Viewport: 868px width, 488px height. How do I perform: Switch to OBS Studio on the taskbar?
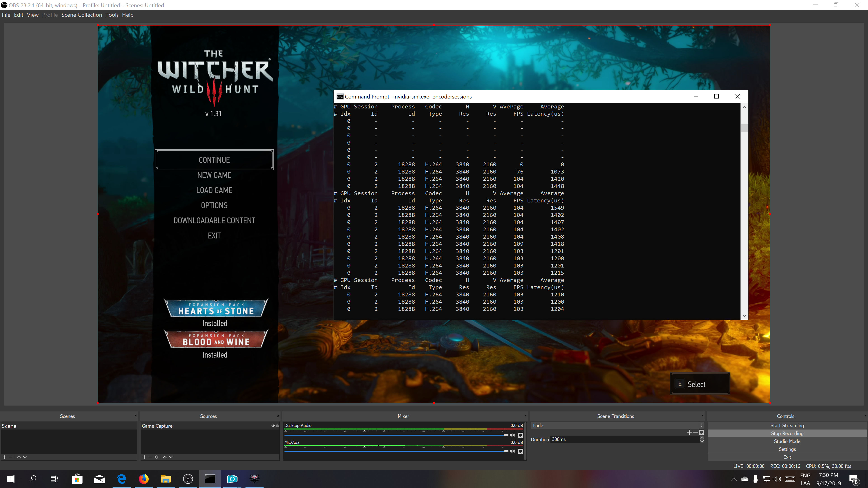pos(188,479)
